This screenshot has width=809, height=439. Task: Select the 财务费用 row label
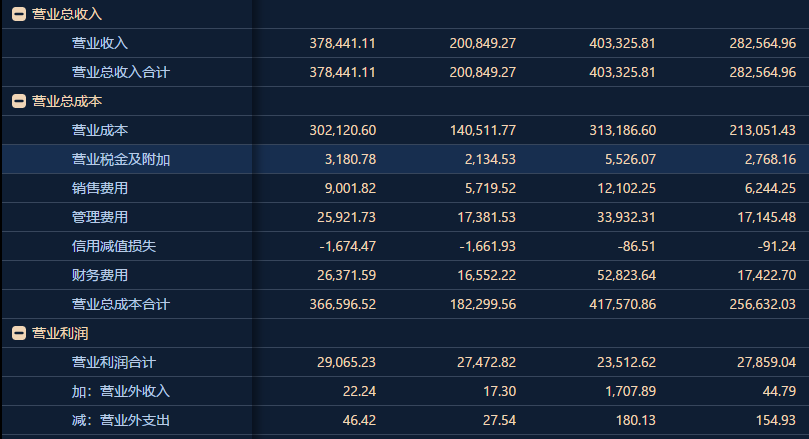(x=100, y=275)
